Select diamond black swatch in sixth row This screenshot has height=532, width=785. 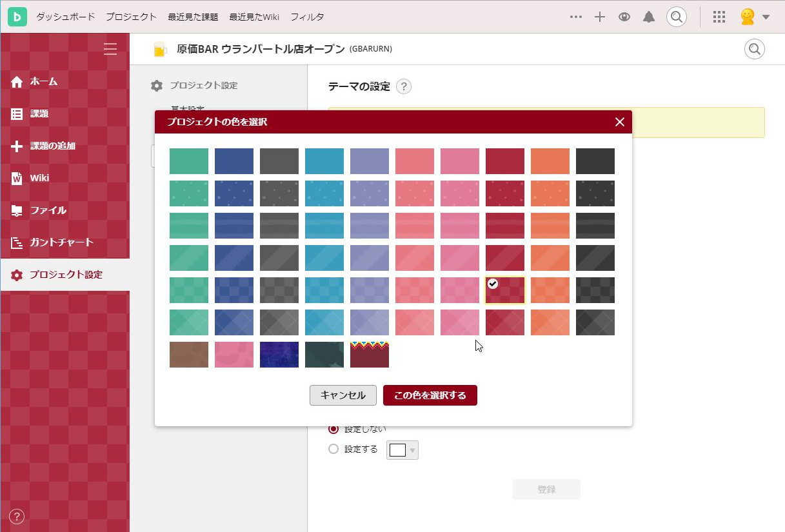tap(595, 322)
